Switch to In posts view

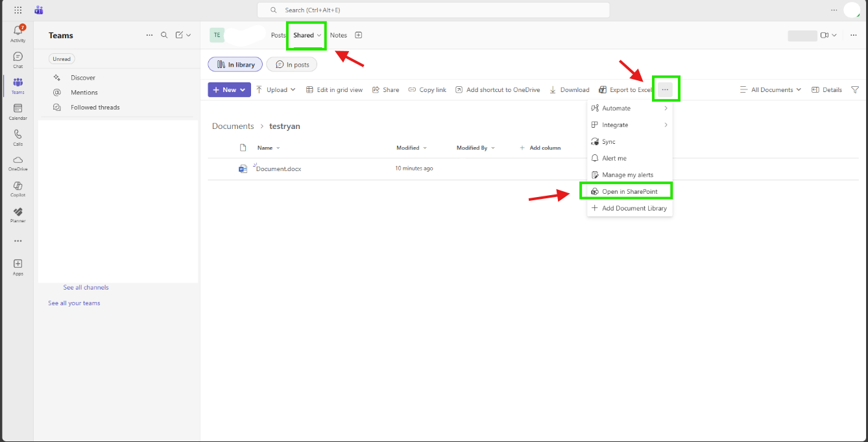pos(292,64)
